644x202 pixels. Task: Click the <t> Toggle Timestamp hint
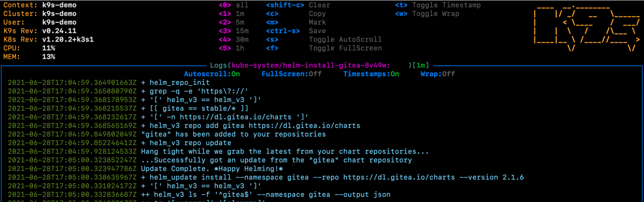tap(438, 5)
